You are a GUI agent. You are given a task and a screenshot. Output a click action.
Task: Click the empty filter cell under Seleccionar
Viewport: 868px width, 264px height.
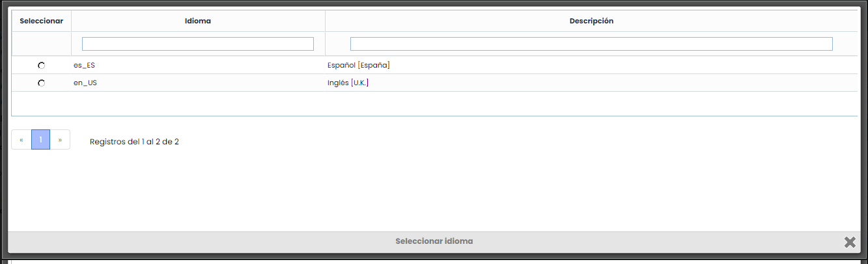(42, 44)
